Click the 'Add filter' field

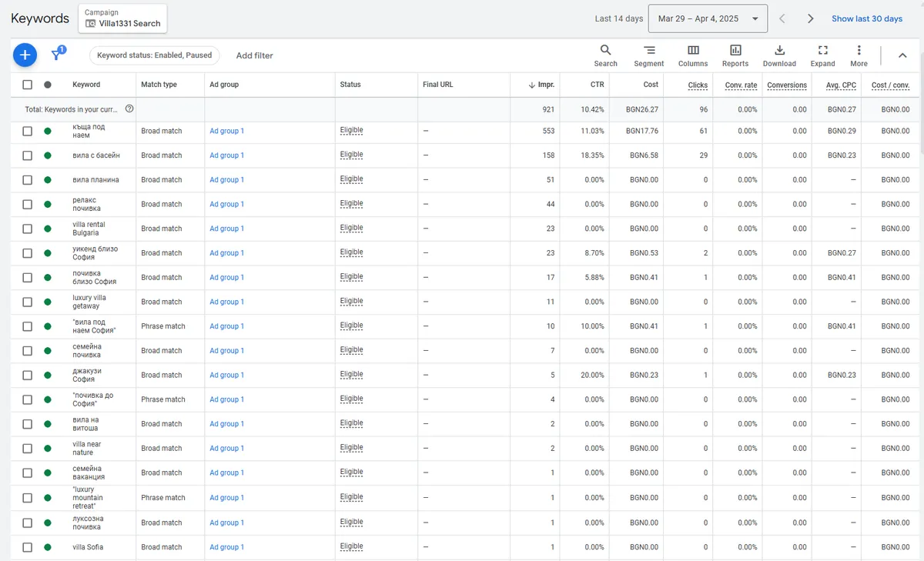254,55
